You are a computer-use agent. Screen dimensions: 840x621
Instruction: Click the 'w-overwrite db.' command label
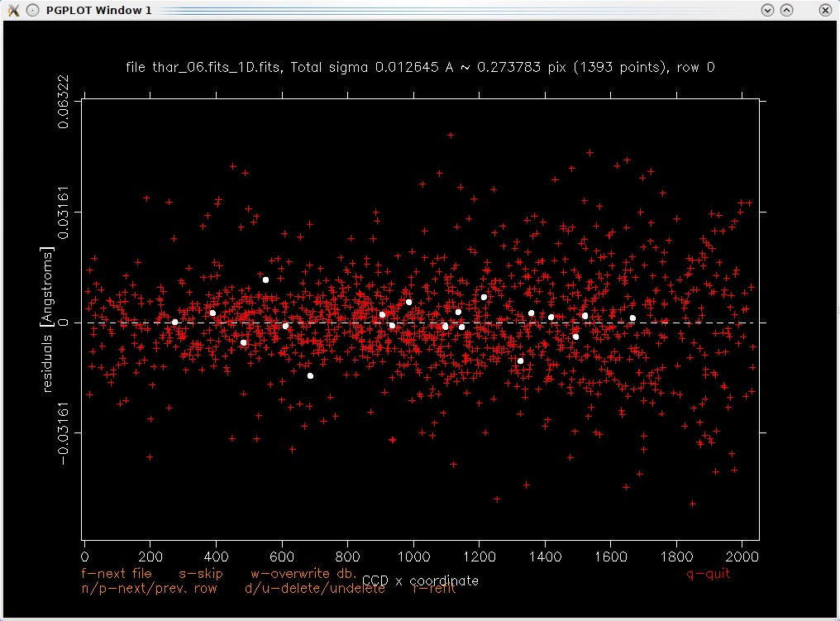[x=303, y=573]
